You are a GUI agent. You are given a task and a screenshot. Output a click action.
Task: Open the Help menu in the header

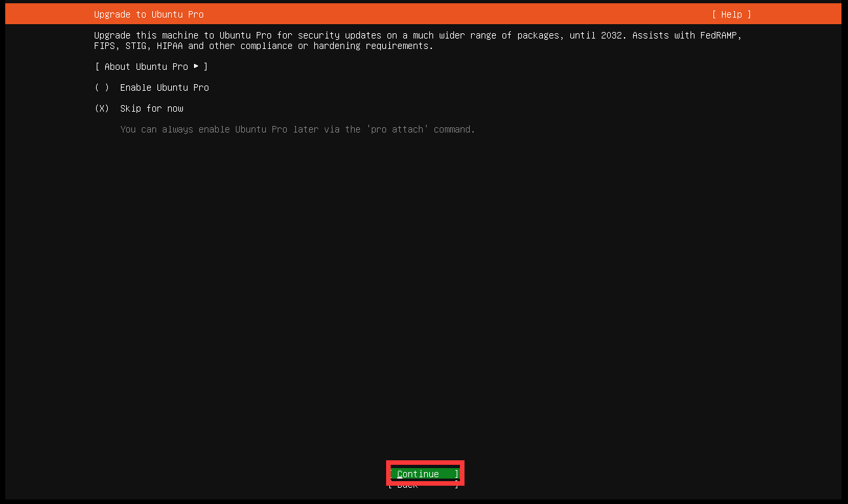pos(731,14)
